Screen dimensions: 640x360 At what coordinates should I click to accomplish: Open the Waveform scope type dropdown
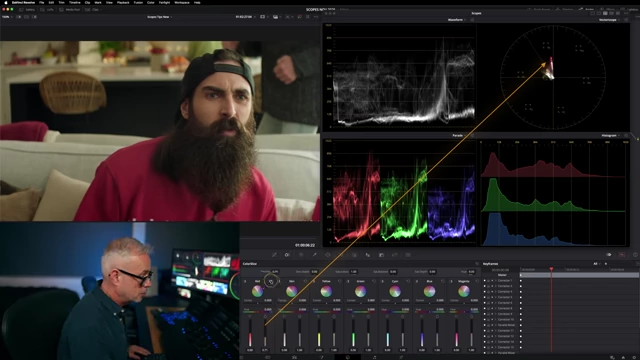458,20
